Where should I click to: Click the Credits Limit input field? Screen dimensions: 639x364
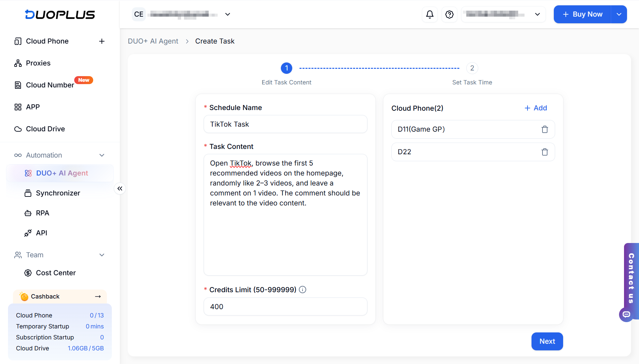pyautogui.click(x=286, y=307)
